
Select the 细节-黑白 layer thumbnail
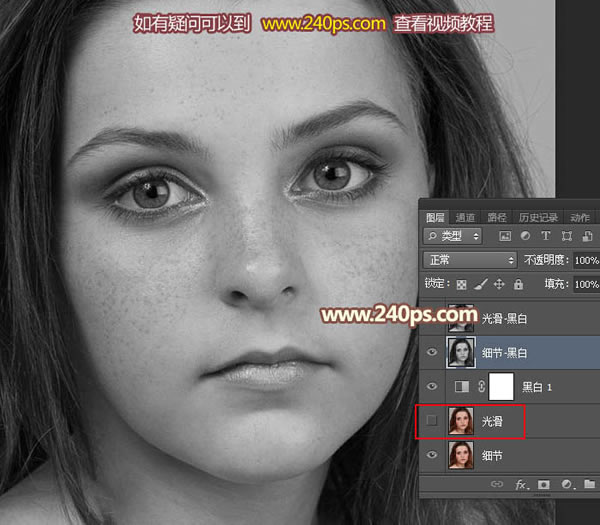(x=461, y=352)
